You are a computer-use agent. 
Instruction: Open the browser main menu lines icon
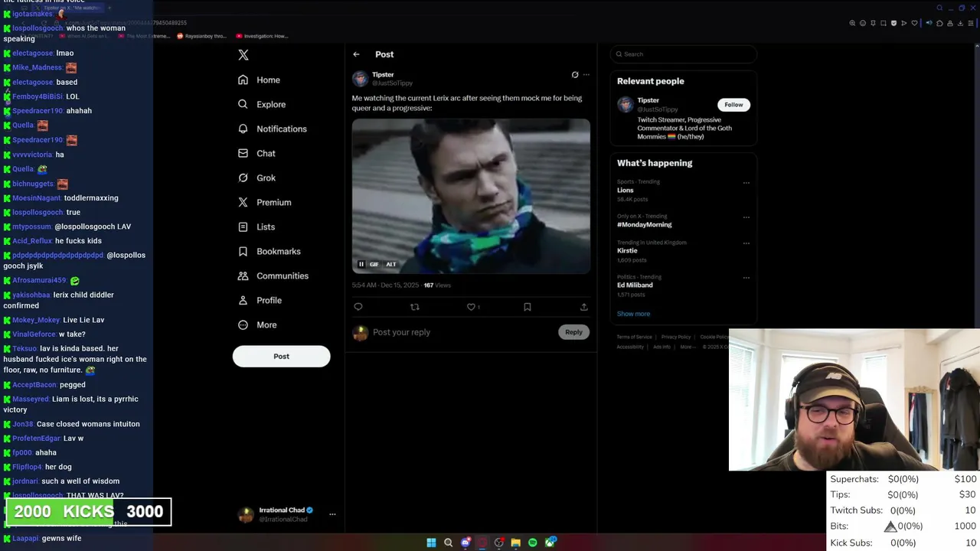click(971, 23)
